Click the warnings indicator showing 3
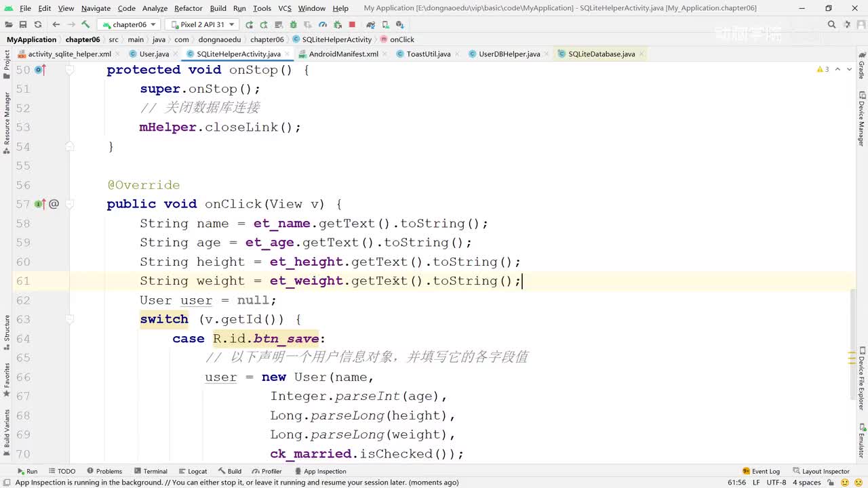 (823, 69)
